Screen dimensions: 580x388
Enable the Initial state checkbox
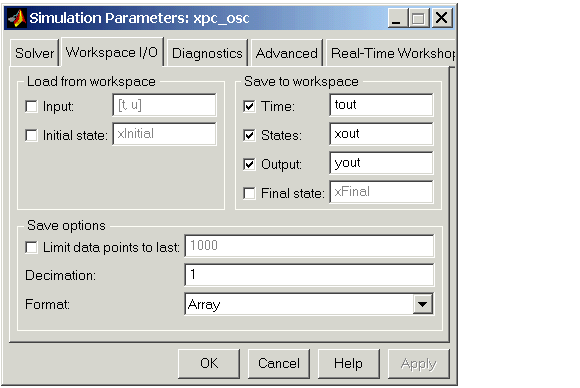(x=31, y=135)
